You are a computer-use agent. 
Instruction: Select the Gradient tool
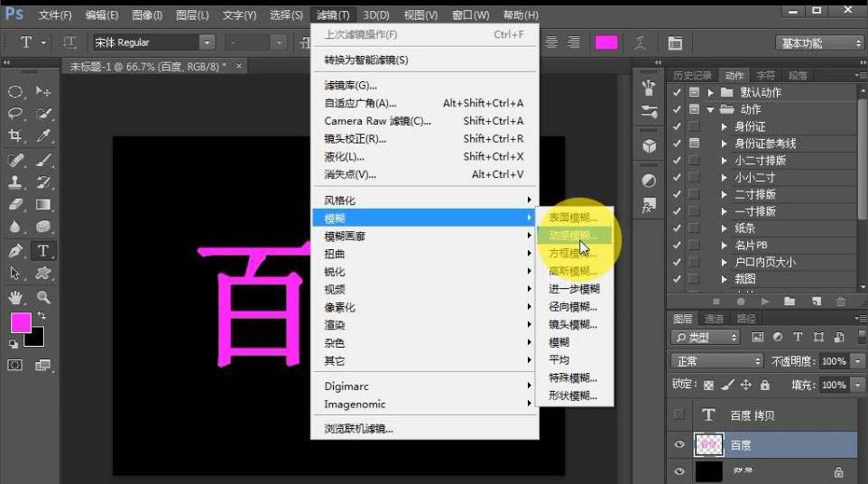[x=43, y=204]
